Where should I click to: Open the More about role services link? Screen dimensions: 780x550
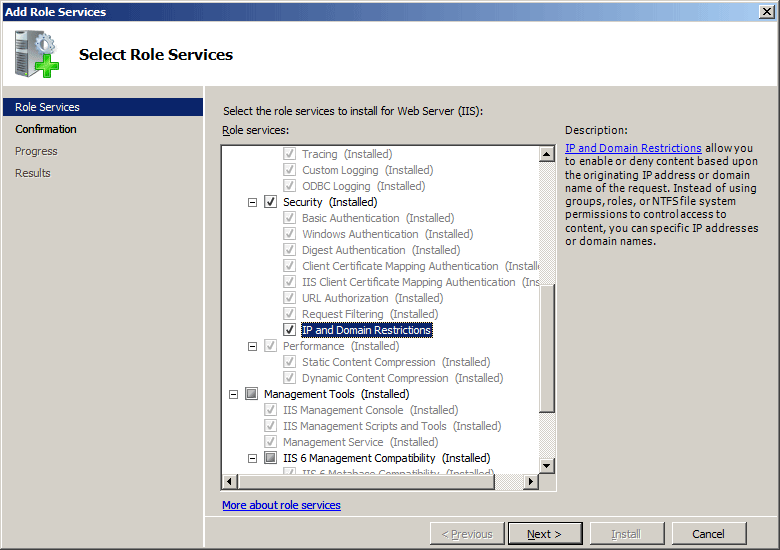point(281,505)
